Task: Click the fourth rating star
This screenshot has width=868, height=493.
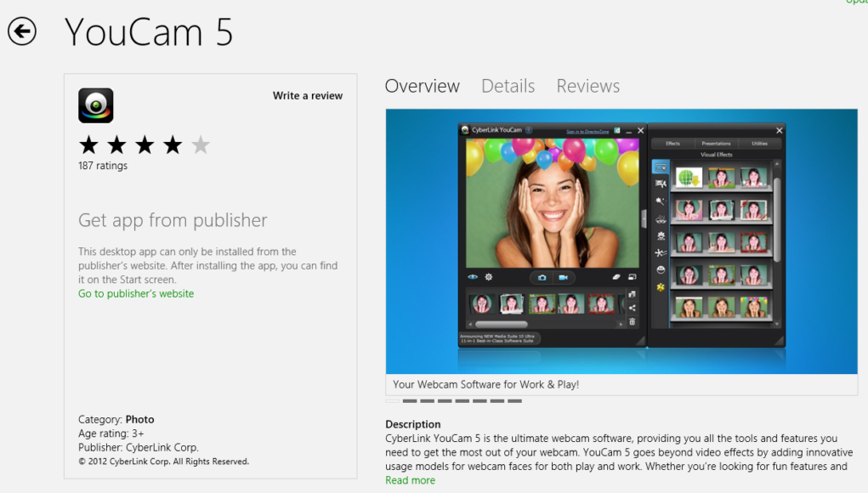Action: coord(173,145)
